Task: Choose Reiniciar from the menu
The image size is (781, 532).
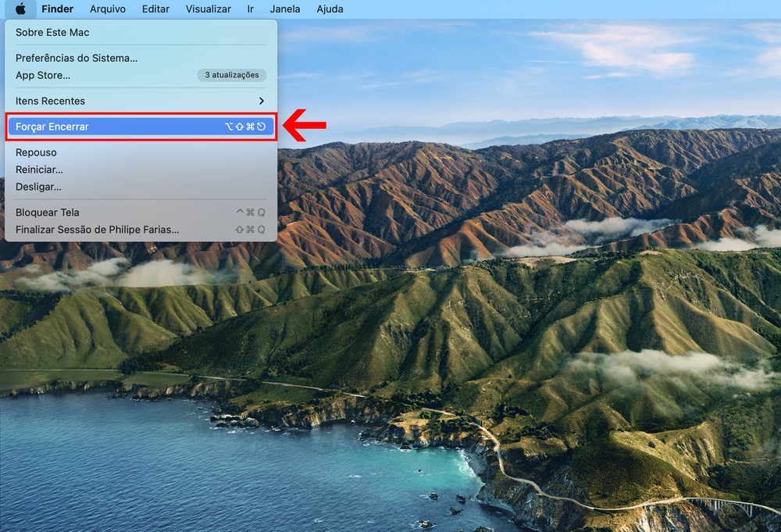Action: 141,170
